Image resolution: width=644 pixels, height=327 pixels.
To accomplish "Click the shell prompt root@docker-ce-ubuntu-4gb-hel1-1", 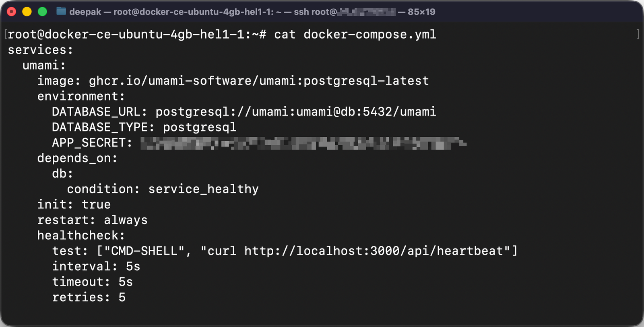I will pos(121,34).
